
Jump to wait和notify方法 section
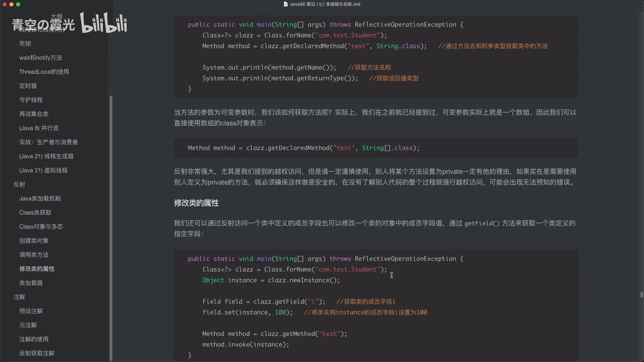[41, 58]
